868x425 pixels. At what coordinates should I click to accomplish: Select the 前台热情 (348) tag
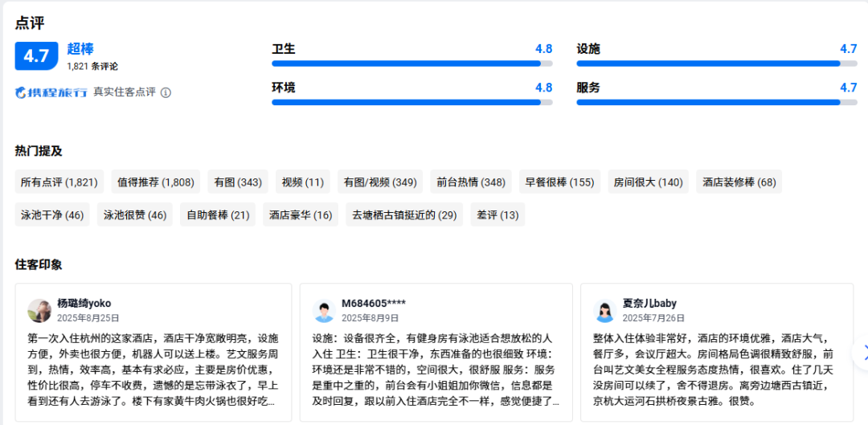(x=471, y=182)
